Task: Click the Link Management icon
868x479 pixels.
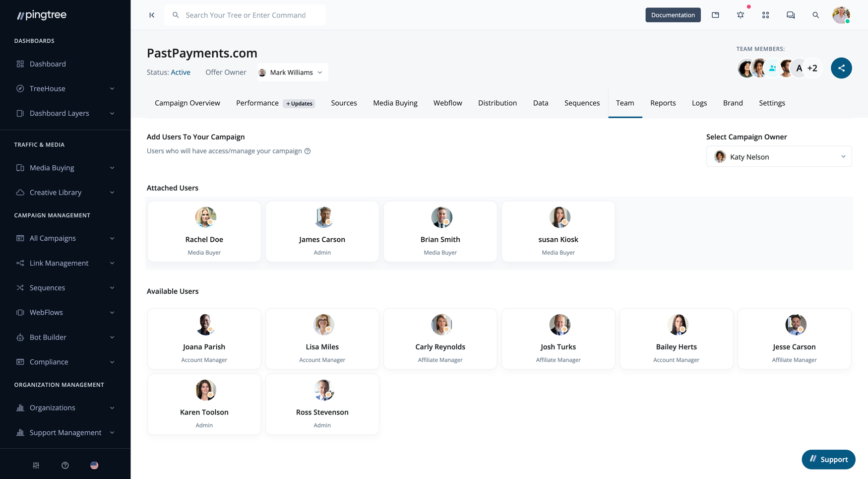Action: click(20, 263)
